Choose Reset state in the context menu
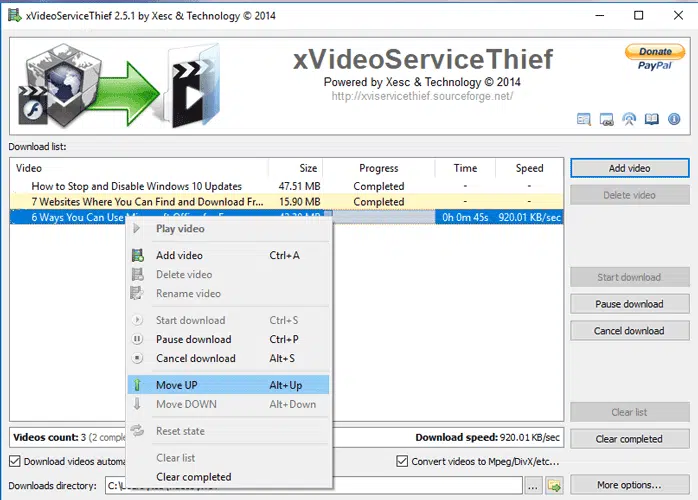The height and width of the screenshot is (500, 698). pyautogui.click(x=228, y=431)
